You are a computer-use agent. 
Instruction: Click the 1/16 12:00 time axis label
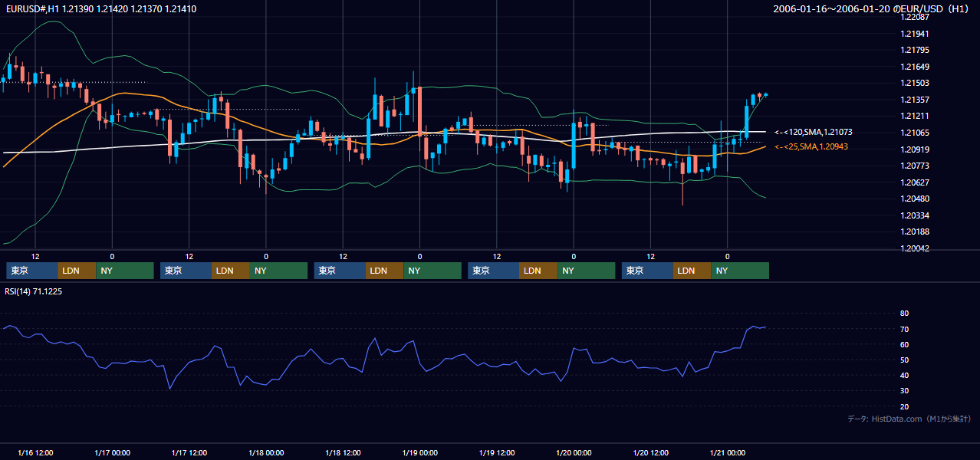coord(35,452)
